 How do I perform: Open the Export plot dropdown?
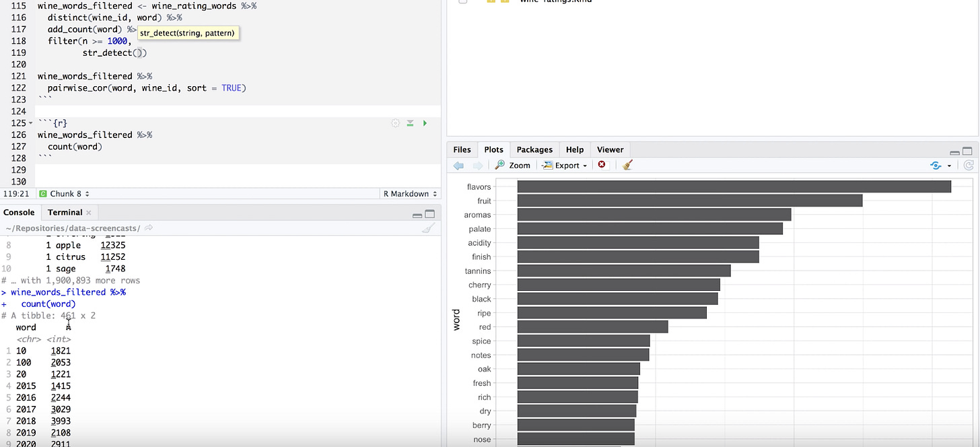[x=565, y=165]
